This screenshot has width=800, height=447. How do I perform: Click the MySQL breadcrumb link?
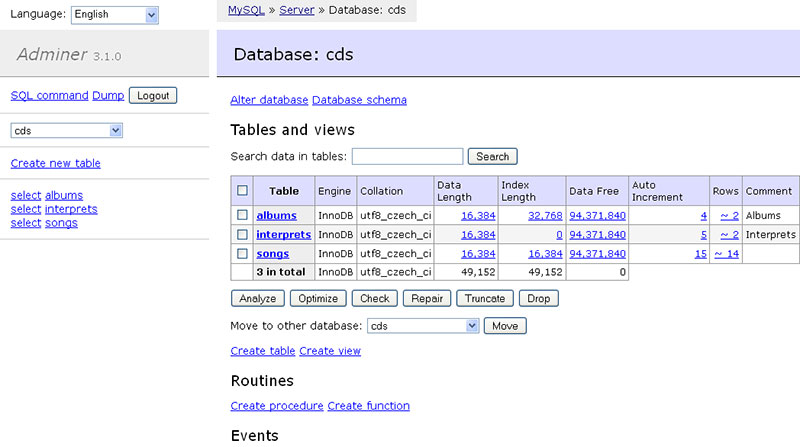[246, 10]
